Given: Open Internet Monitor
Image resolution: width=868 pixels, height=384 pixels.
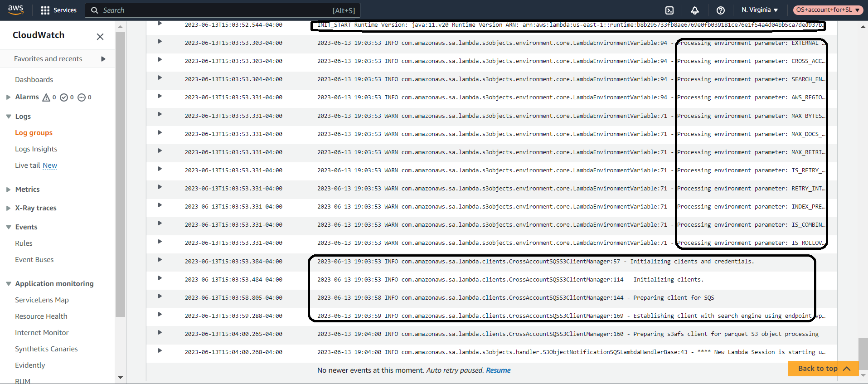Looking at the screenshot, I should point(42,333).
